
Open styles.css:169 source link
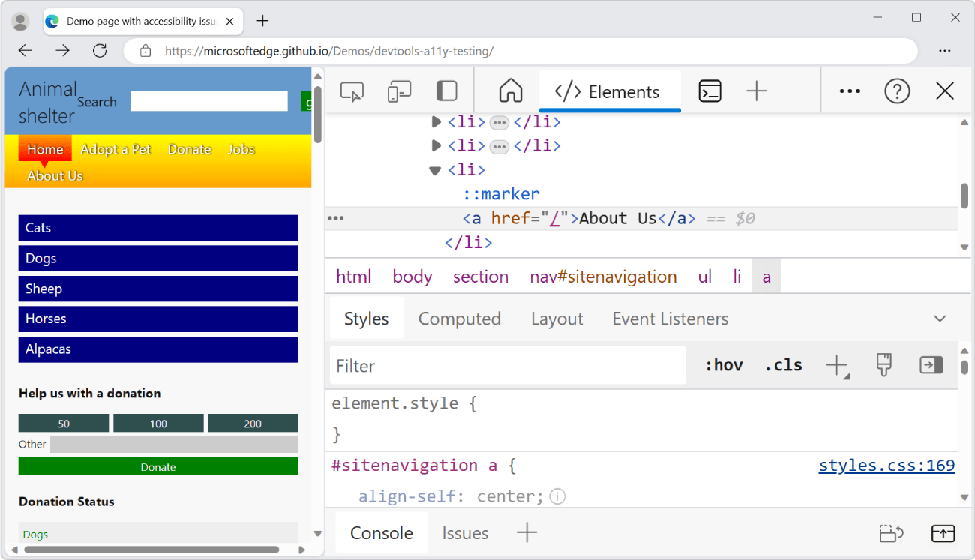click(886, 465)
